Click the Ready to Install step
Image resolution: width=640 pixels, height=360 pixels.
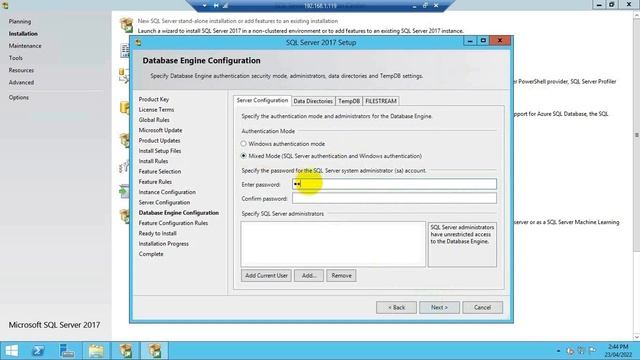click(158, 233)
